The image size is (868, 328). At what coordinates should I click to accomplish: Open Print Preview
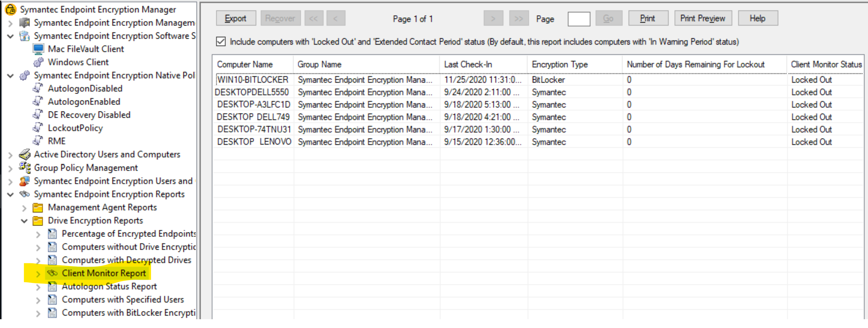click(x=703, y=18)
